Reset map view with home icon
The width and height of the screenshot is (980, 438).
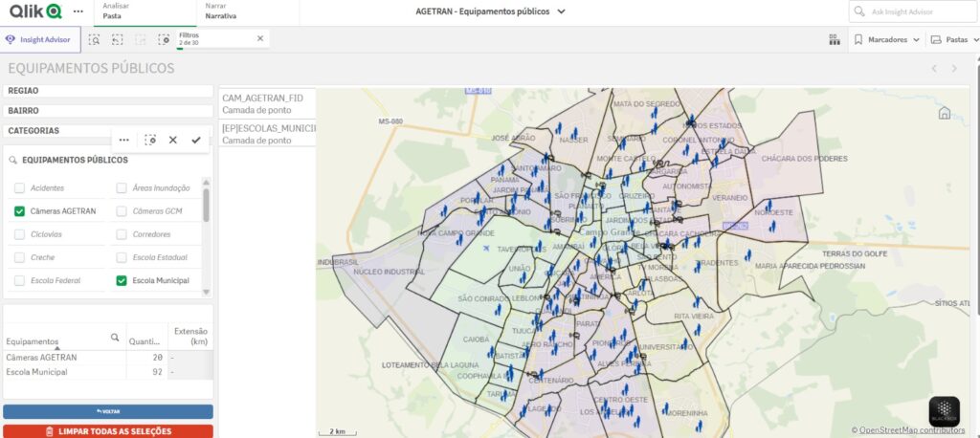point(945,113)
